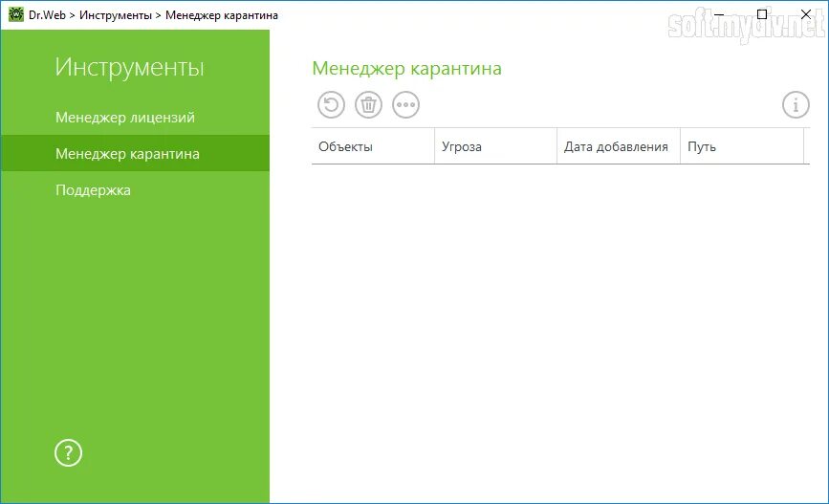Sort table by Объекты column header
The height and width of the screenshot is (504, 829).
coord(373,146)
